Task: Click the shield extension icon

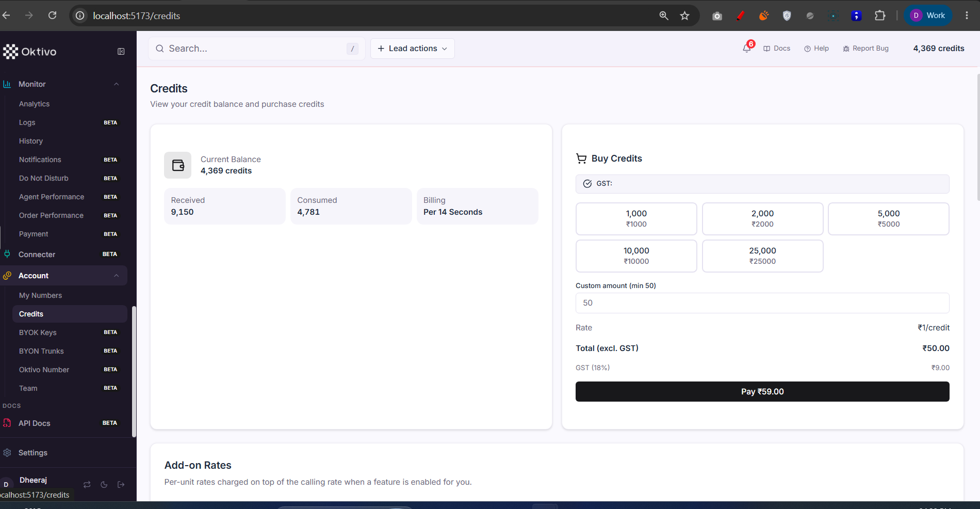Action: click(787, 16)
